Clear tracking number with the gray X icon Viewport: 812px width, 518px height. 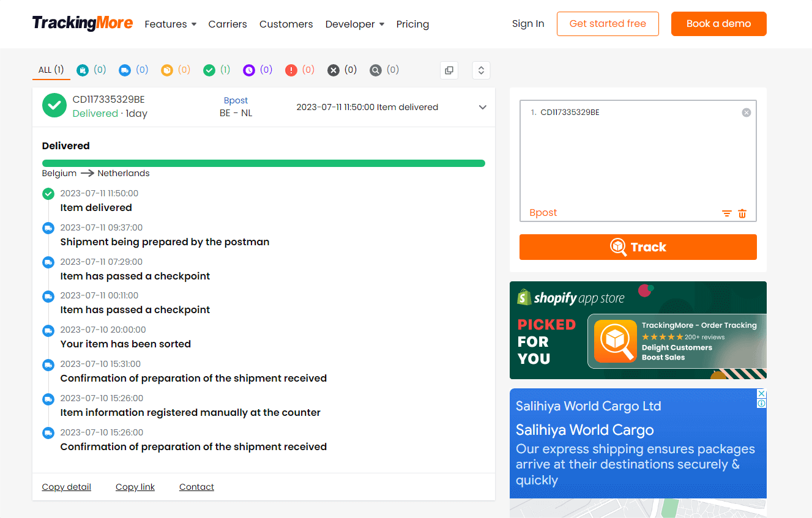coord(746,113)
